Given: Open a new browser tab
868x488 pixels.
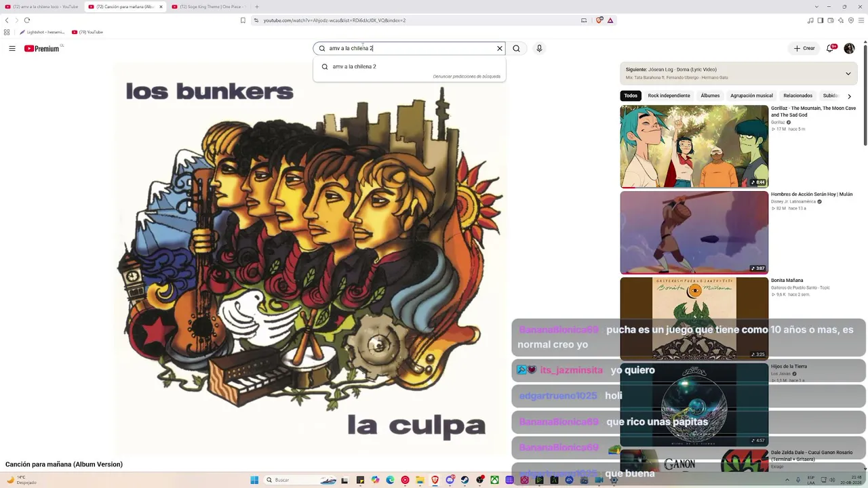Looking at the screenshot, I should (256, 7).
